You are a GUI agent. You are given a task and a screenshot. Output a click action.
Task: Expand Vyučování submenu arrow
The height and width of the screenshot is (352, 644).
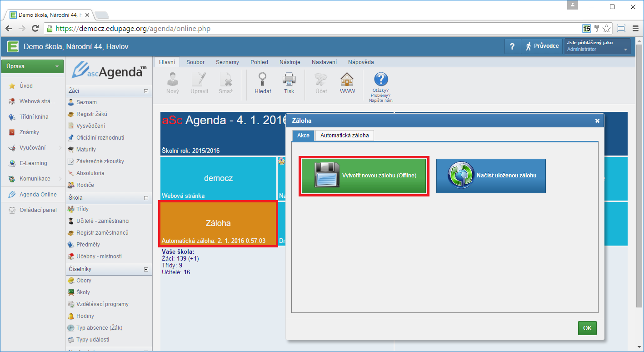[60, 148]
